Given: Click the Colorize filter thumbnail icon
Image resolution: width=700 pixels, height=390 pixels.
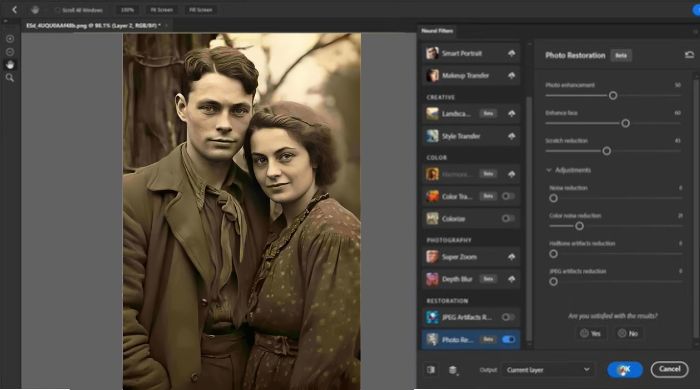Looking at the screenshot, I should point(432,219).
